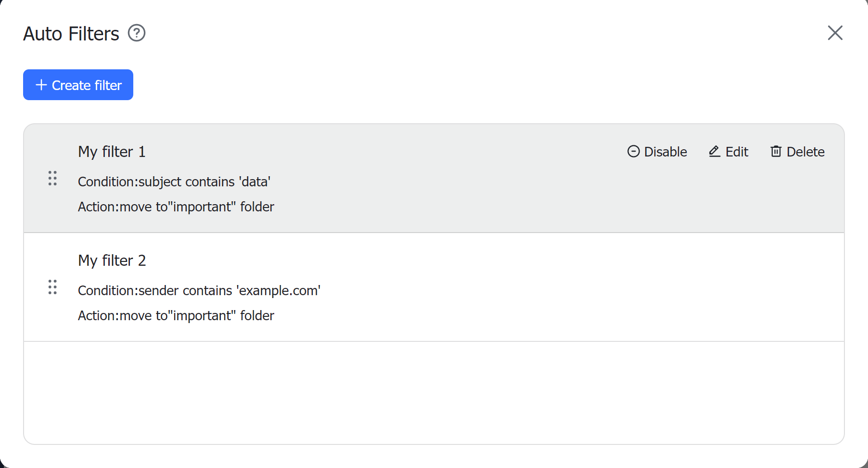Click the Disable circle icon on My filter 1
This screenshot has width=868, height=468.
click(x=633, y=151)
